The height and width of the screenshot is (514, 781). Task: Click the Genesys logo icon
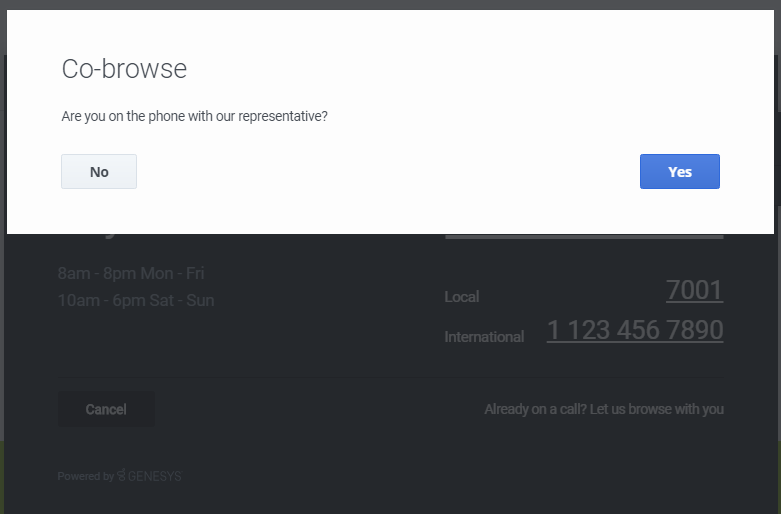[121, 476]
